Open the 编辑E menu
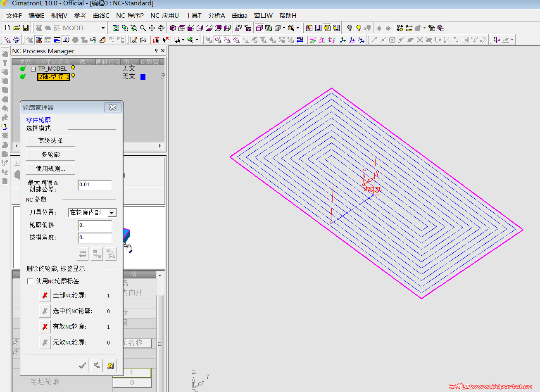Viewport: 540px width, 392px height. 36,16
